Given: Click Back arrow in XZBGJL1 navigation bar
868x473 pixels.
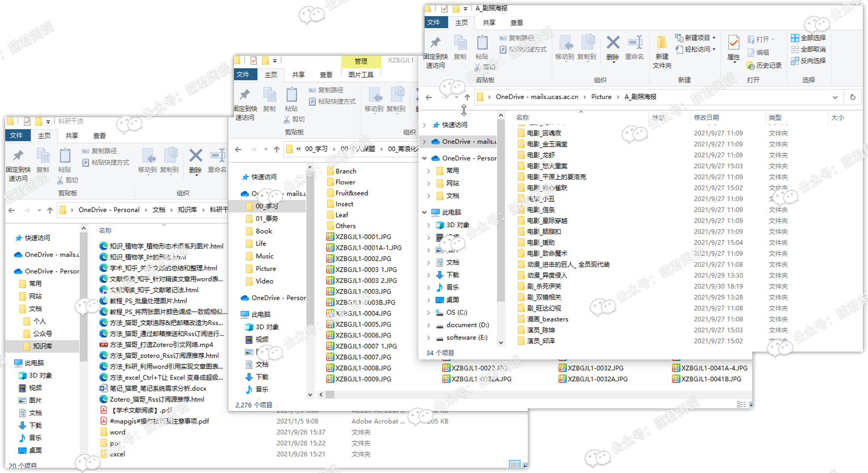Looking at the screenshot, I should 238,149.
